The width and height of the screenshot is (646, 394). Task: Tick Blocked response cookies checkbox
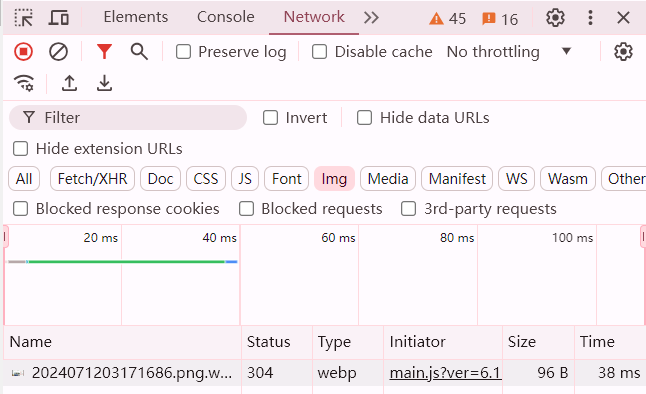click(x=20, y=209)
